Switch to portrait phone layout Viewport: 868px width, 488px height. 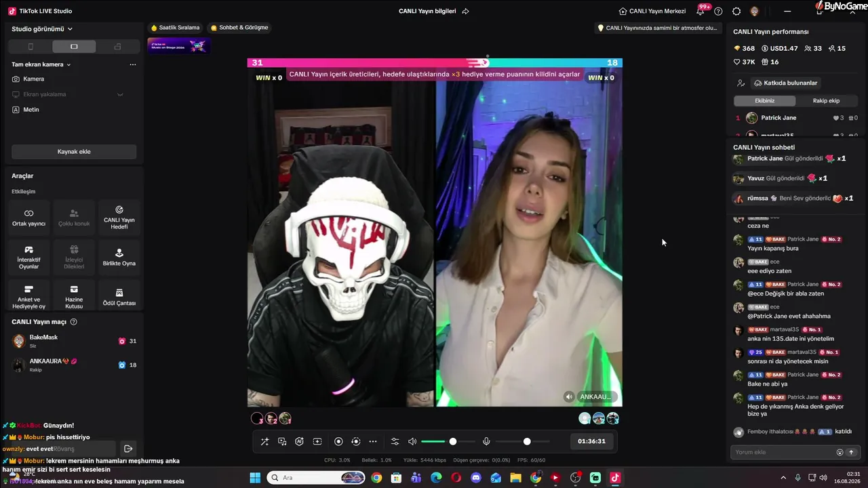(31, 47)
